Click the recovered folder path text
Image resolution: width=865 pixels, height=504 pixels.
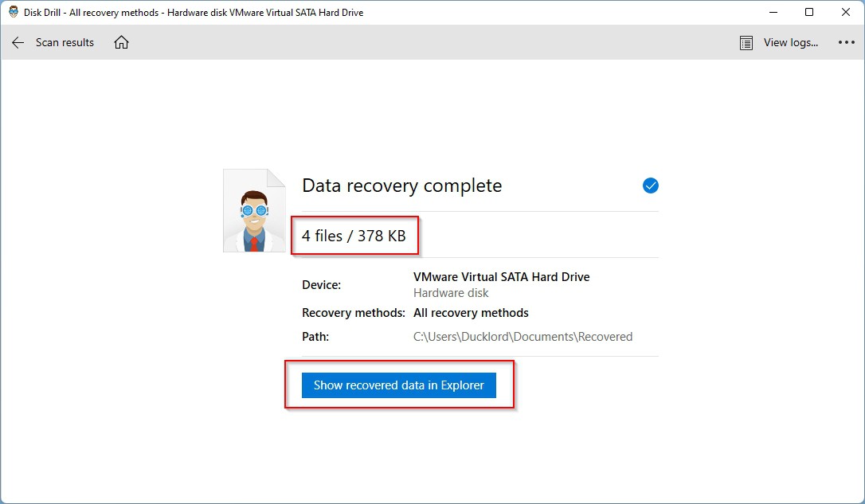click(x=523, y=337)
